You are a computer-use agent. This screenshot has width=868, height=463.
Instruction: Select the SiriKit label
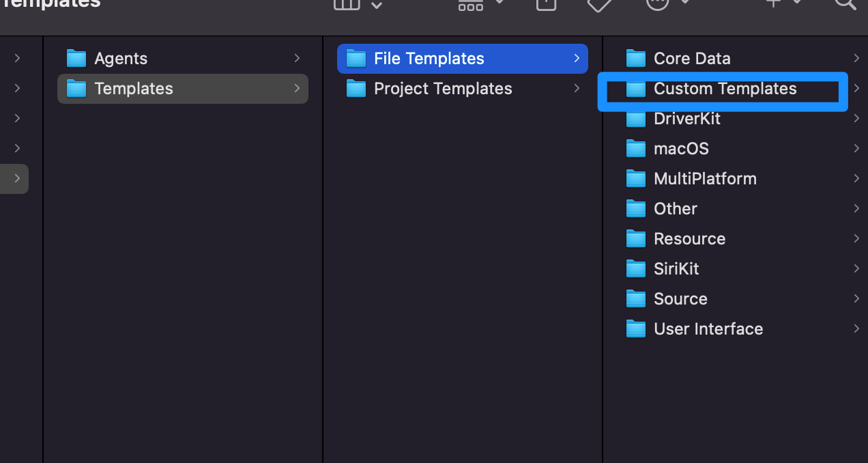676,269
